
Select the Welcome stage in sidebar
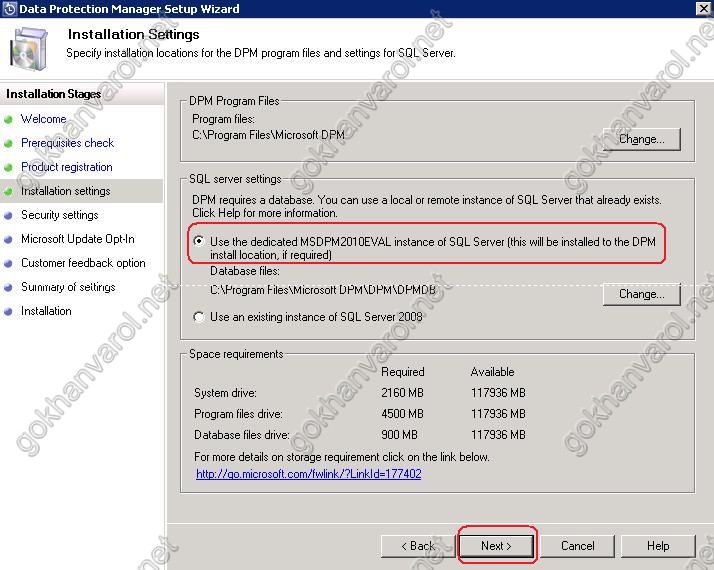click(43, 119)
